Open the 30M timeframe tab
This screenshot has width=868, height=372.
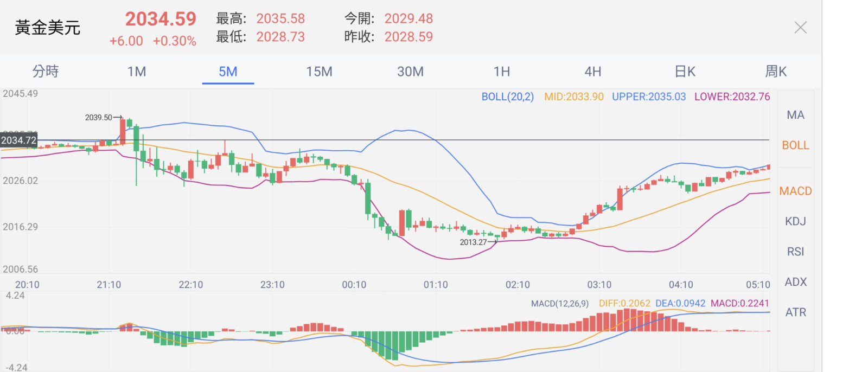410,72
